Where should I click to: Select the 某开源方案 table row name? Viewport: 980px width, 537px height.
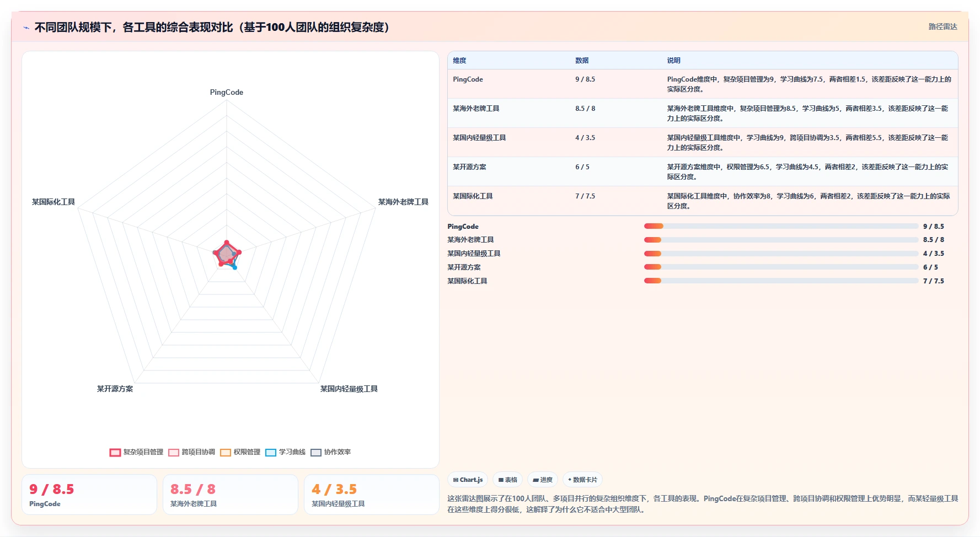[x=469, y=167]
